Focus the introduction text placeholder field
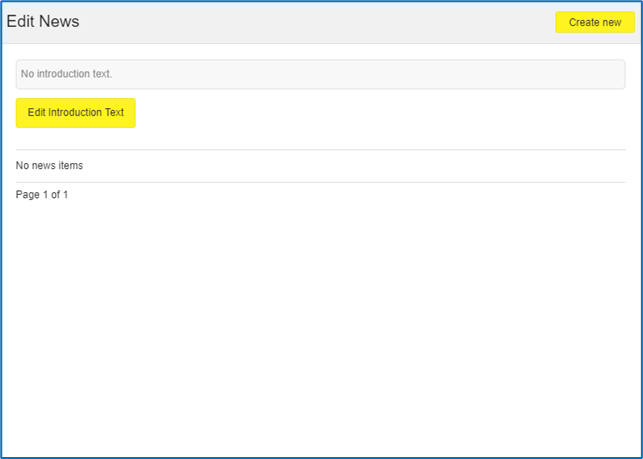643x459 pixels. point(320,74)
